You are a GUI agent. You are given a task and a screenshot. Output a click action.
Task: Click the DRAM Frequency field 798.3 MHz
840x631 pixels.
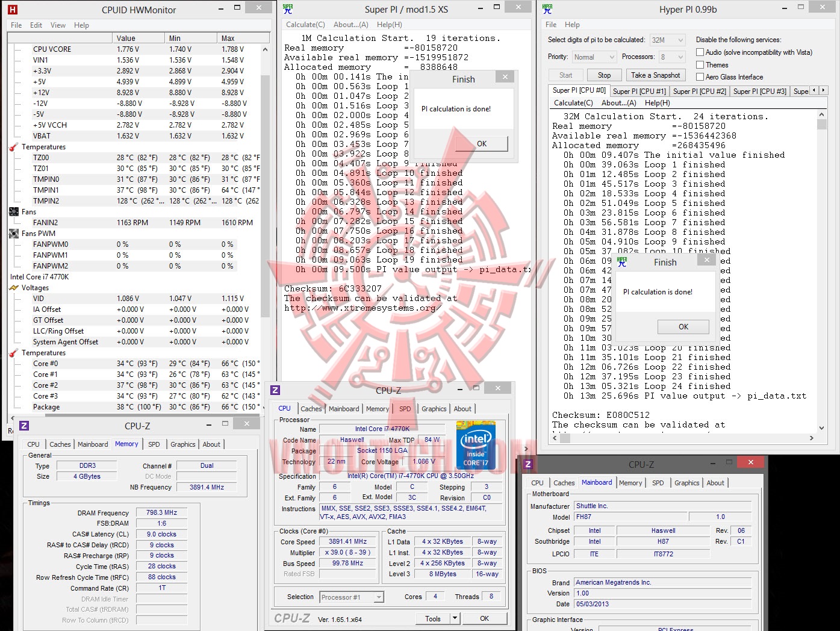(161, 513)
